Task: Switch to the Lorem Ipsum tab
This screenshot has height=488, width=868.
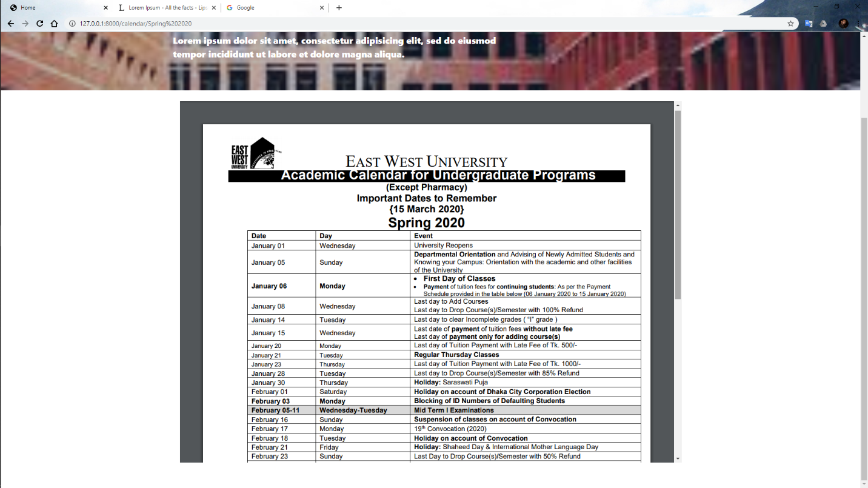Action: point(167,8)
